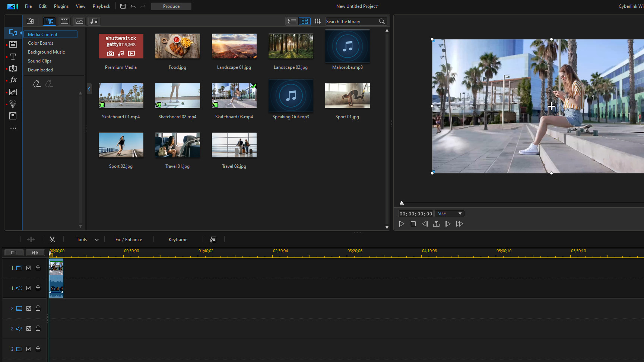This screenshot has width=644, height=362.
Task: Open Fix / Enhance options
Action: tap(129, 239)
